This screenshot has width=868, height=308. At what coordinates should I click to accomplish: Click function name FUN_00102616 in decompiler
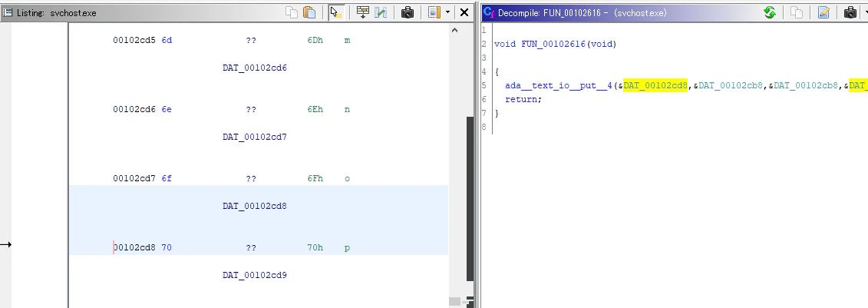pos(553,44)
